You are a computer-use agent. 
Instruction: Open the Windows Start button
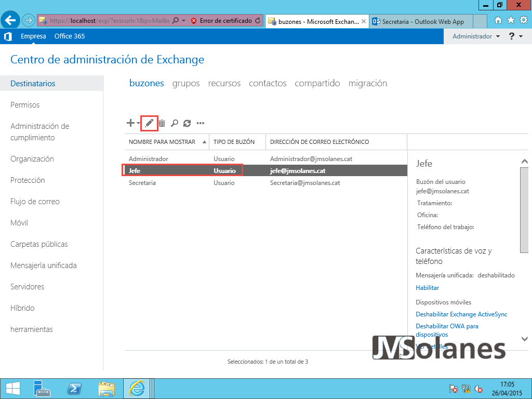coord(13,389)
